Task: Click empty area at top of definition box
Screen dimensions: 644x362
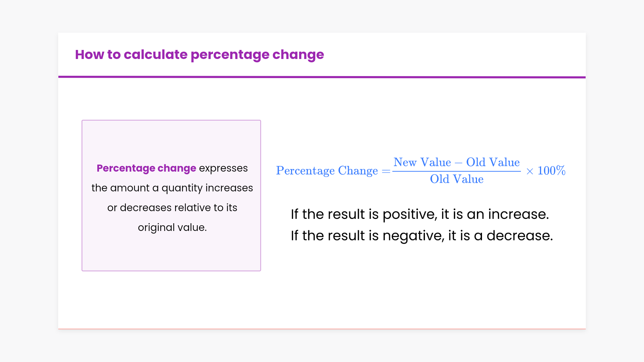Action: [171, 137]
